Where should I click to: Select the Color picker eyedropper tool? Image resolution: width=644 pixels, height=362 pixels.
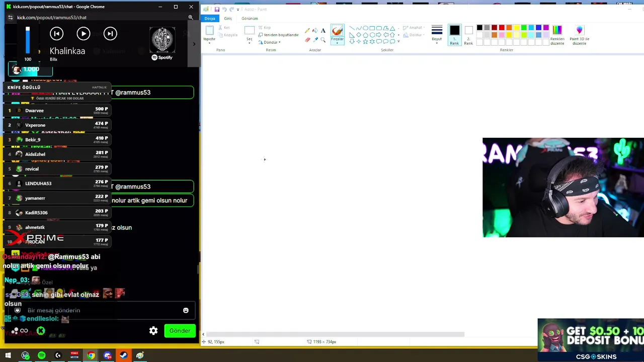[315, 40]
